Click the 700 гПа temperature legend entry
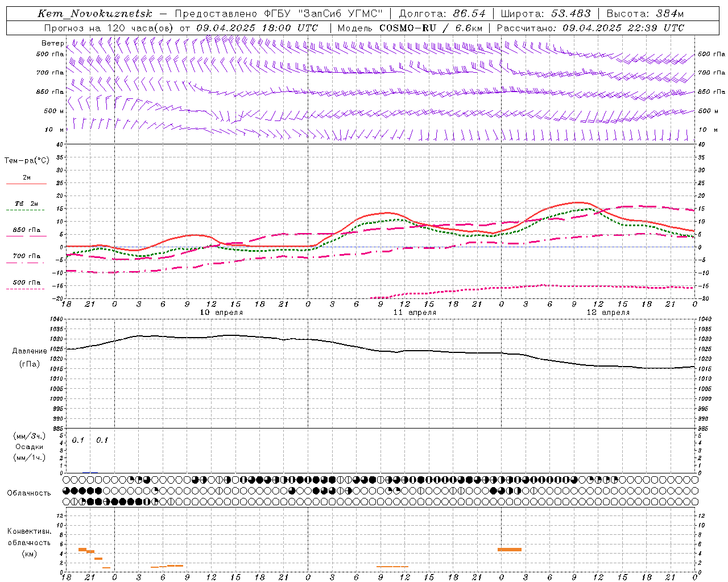The image size is (728, 582). point(27,256)
